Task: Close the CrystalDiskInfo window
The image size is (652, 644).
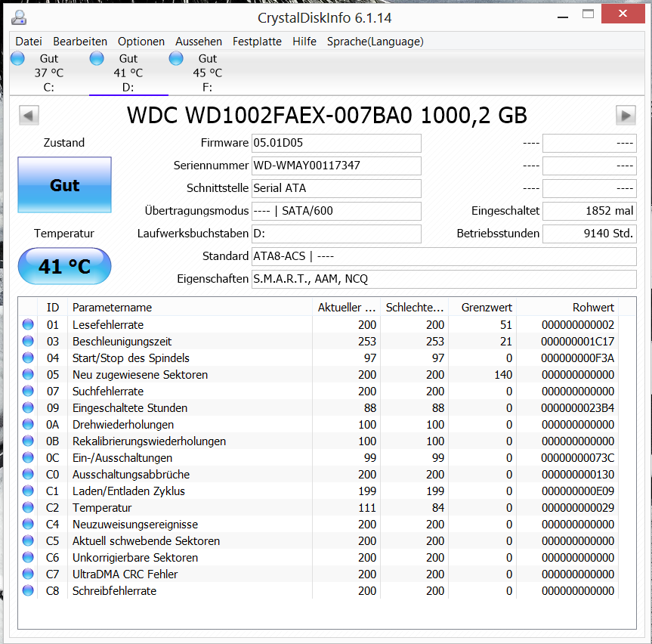Action: point(623,14)
